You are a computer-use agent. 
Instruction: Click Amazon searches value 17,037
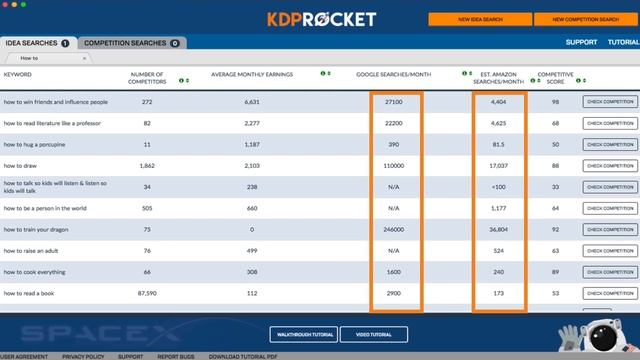tap(498, 166)
